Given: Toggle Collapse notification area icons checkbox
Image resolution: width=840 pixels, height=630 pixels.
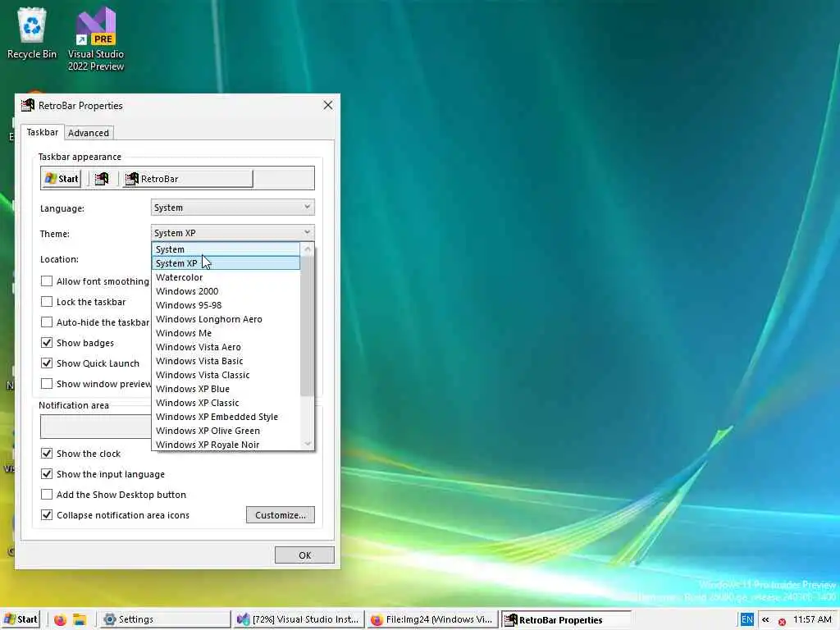Looking at the screenshot, I should click(47, 515).
